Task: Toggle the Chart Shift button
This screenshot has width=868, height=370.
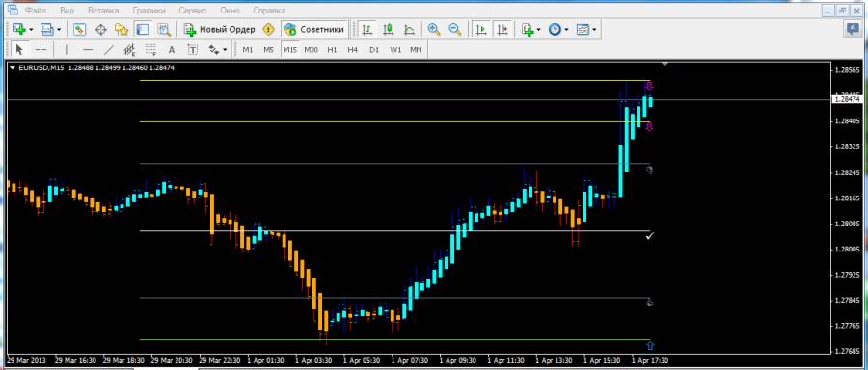Action: [x=502, y=29]
